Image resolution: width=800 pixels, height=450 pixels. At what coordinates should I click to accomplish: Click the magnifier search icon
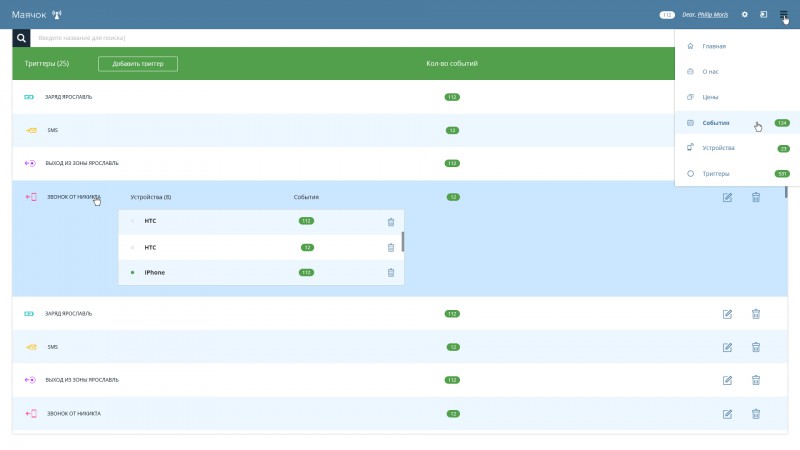point(21,38)
